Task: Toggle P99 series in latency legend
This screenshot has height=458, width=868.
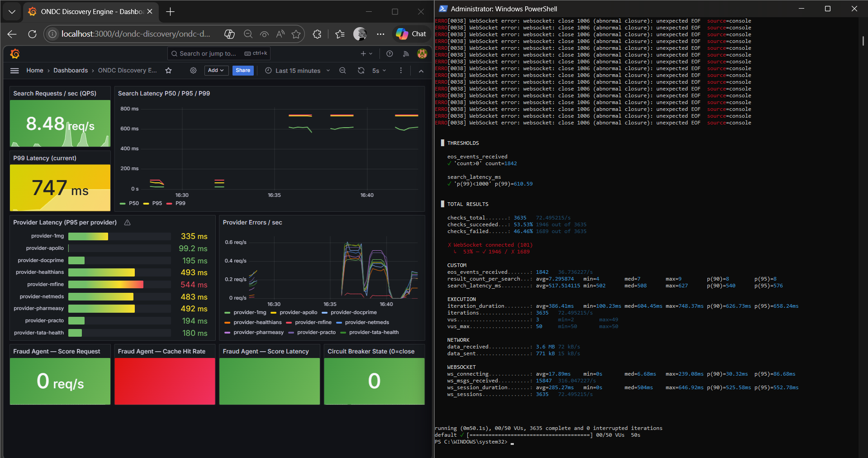Action: point(180,203)
